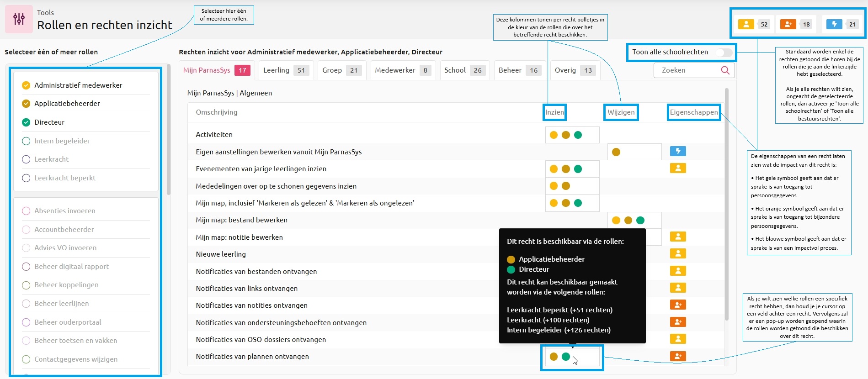Viewport: 868px width, 379px height.
Task: Switch to the Overig tab
Action: (x=575, y=70)
